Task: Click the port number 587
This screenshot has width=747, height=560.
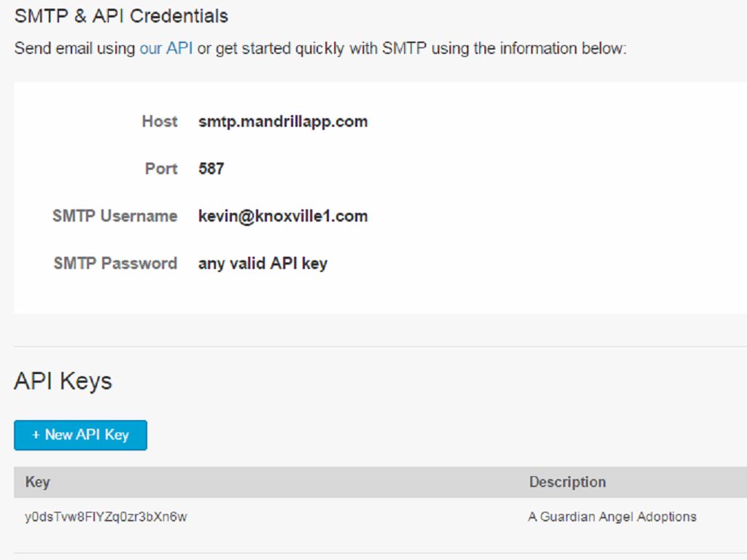Action: click(x=211, y=169)
